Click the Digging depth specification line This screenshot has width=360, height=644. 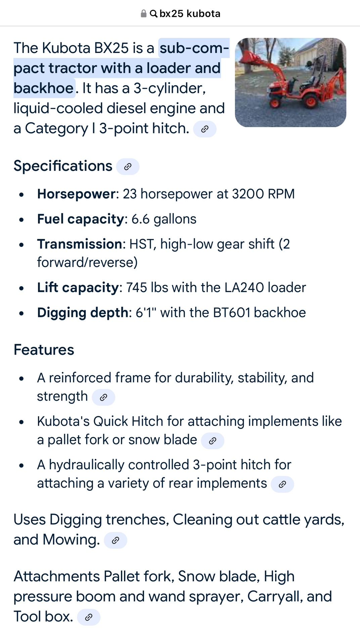click(172, 313)
